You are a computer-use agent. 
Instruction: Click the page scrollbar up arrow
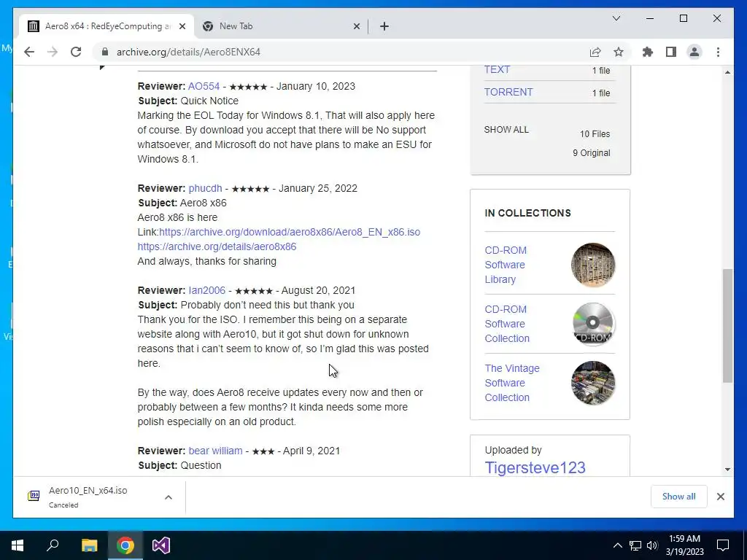click(727, 72)
